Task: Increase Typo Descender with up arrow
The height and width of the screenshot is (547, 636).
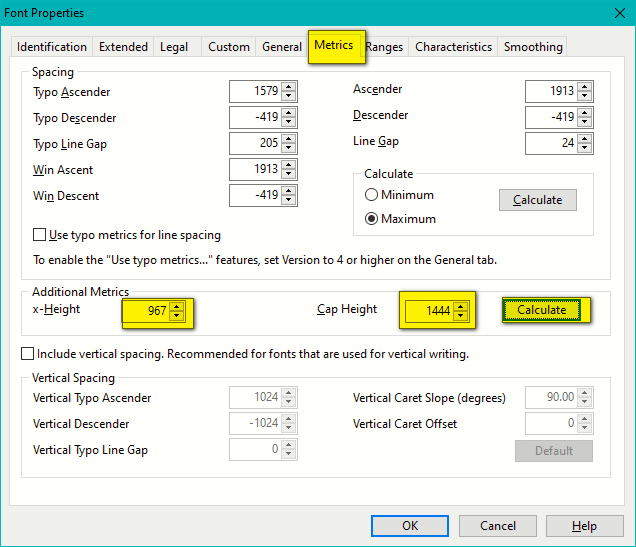Action: 288,112
